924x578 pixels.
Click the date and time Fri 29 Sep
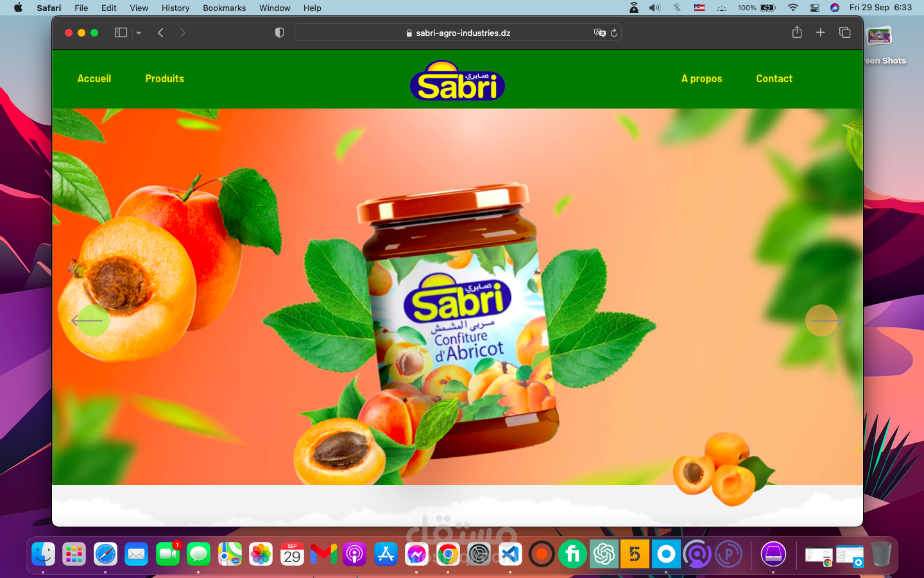click(x=880, y=8)
